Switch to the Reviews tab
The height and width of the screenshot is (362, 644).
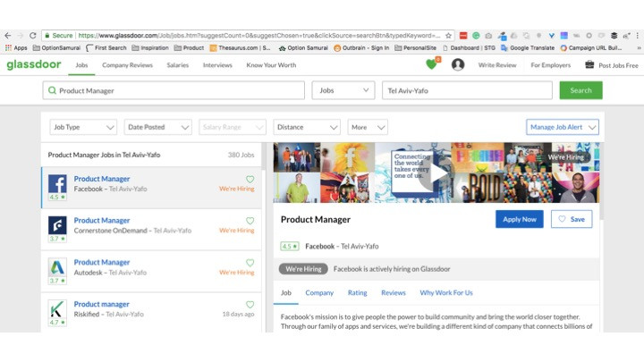(x=393, y=292)
